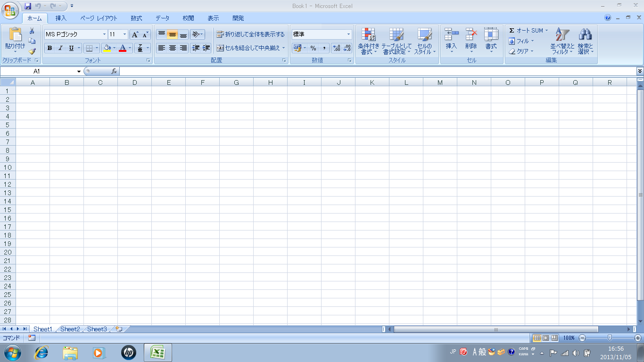This screenshot has width=644, height=362.
Task: Open the MS Pゴシック font name dropdown
Action: click(104, 34)
